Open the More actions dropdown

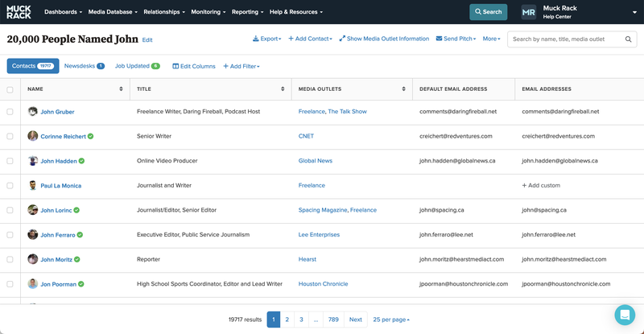click(492, 39)
